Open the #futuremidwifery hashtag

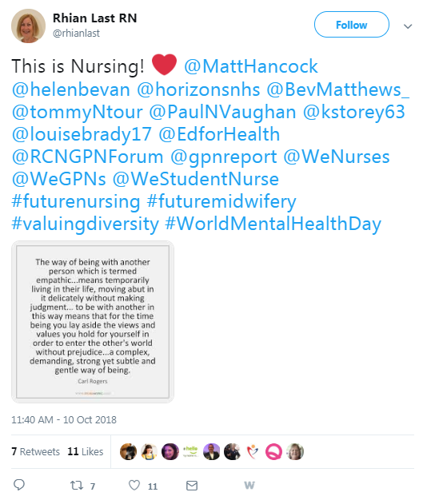[x=221, y=201]
